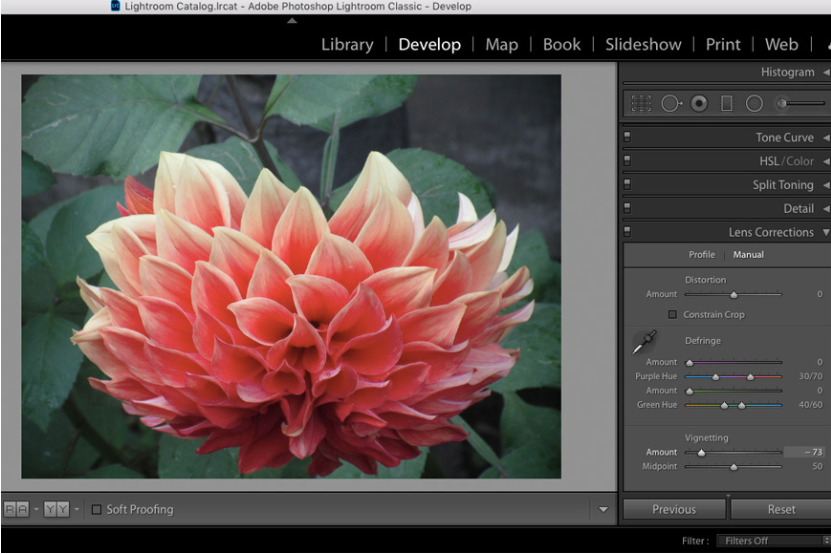The image size is (831, 554).
Task: Switch to the Map module
Action: coord(501,45)
